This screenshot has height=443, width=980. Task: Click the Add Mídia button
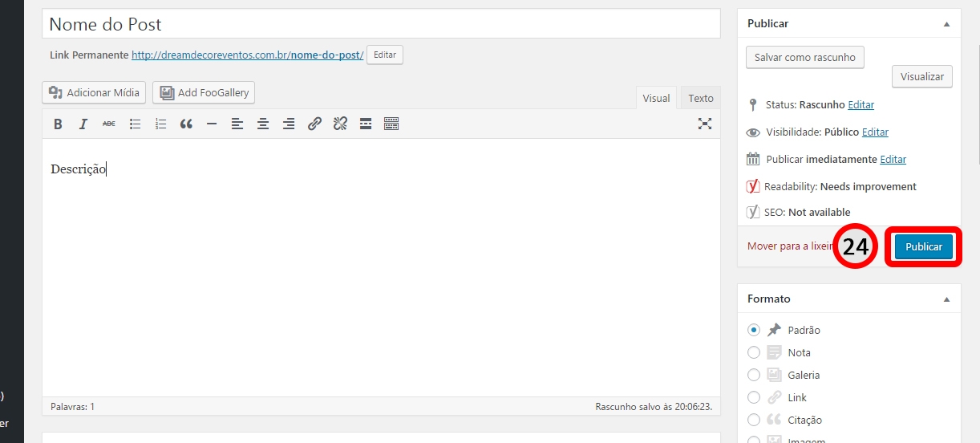[94, 92]
